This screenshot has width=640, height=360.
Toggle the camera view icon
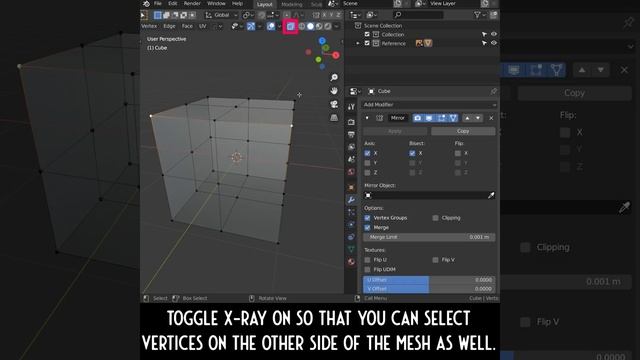tap(334, 104)
